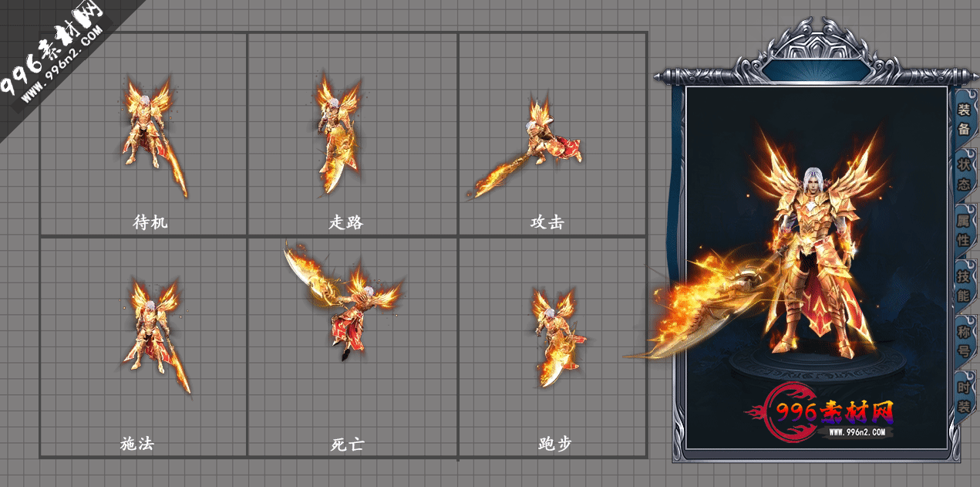Image resolution: width=980 pixels, height=487 pixels.
Task: Click the 攻击 label text
Action: 547,222
